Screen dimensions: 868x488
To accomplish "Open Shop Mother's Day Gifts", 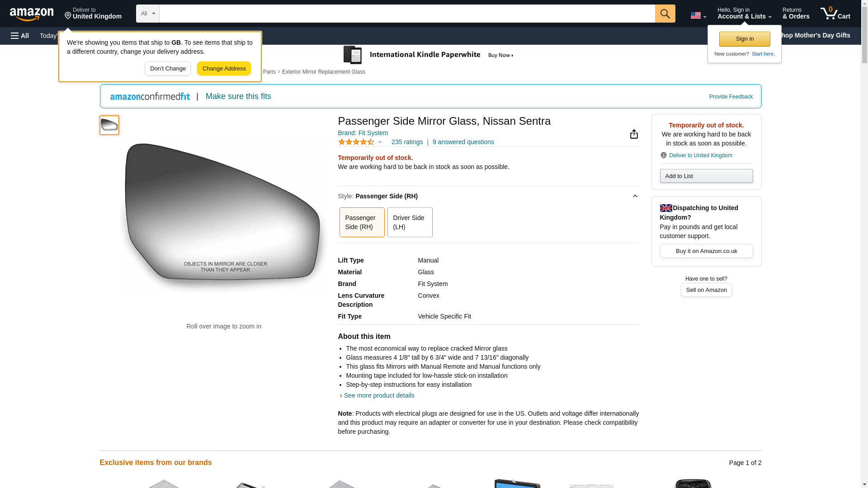I will tap(816, 35).
